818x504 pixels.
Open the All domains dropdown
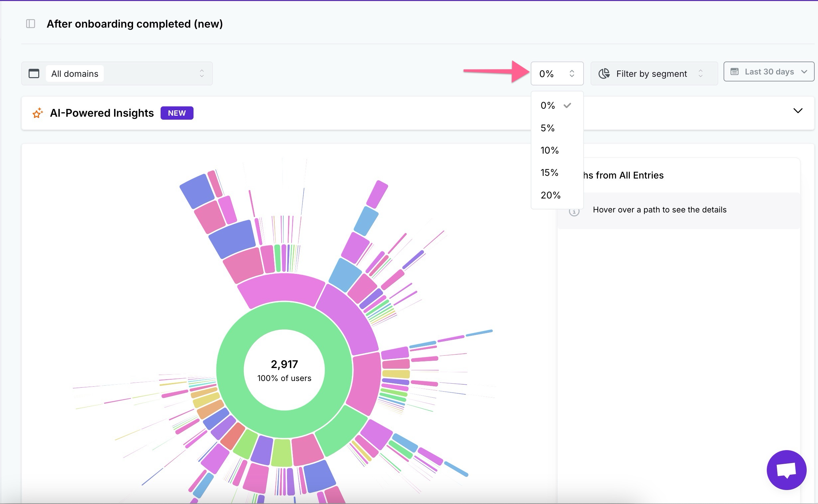(127, 73)
